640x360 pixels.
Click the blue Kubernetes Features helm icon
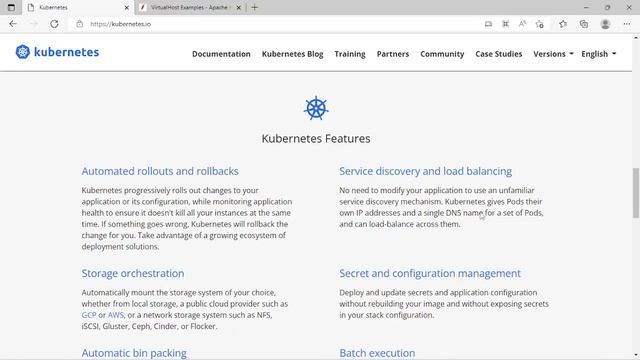[316, 108]
